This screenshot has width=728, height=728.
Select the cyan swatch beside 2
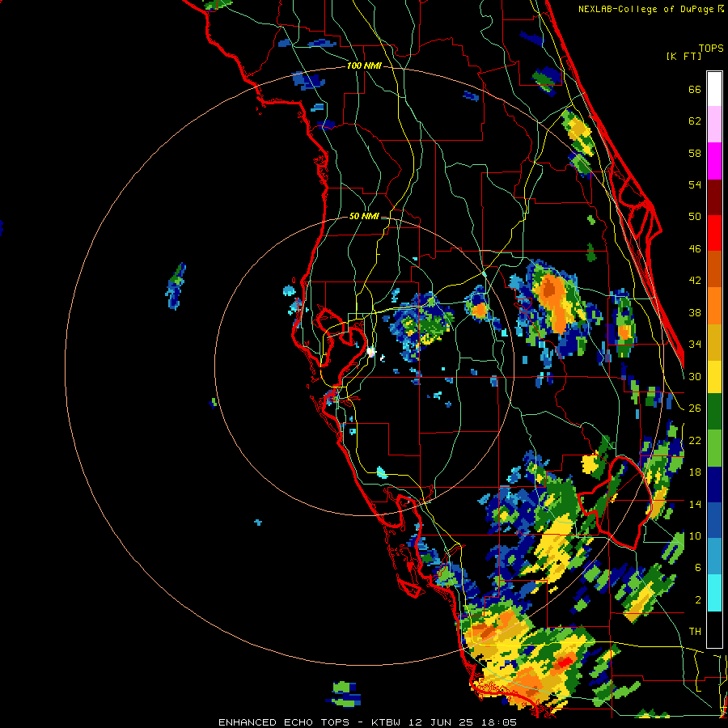714,593
